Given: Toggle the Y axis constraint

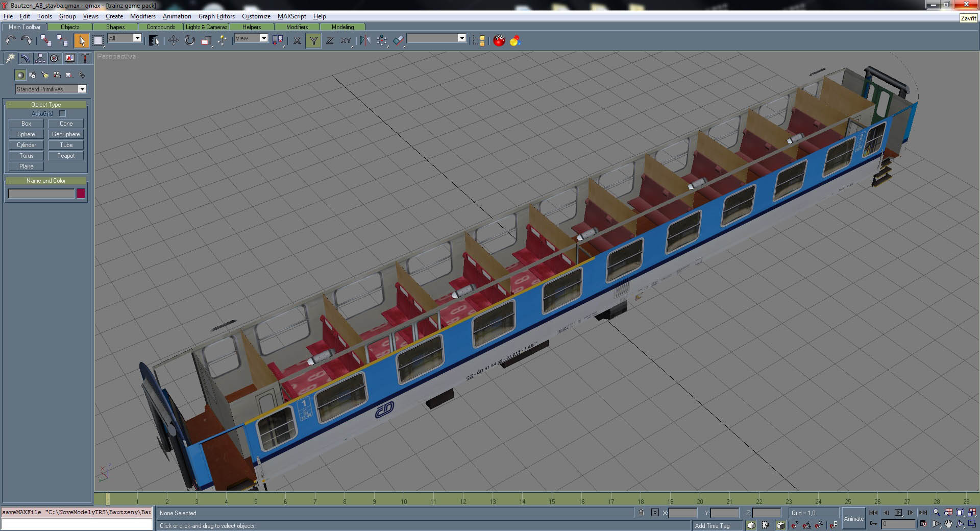Looking at the screenshot, I should pos(313,40).
